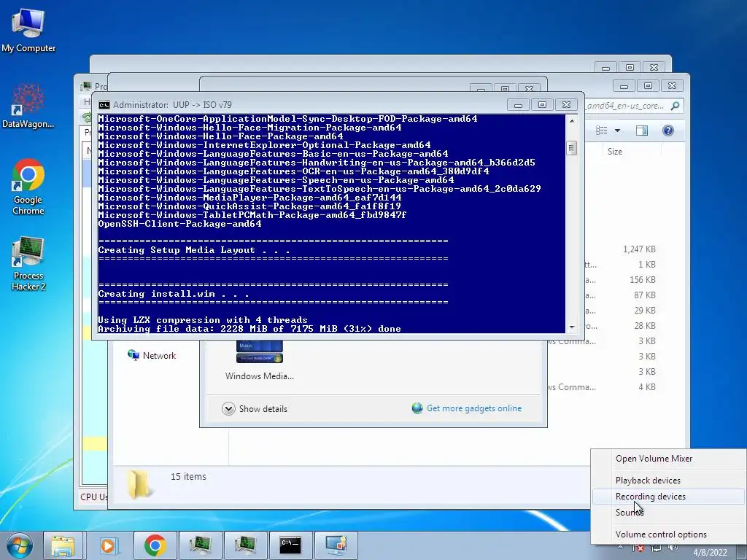Open My Computer desktop icon
Screen dimensions: 747x560
28,29
